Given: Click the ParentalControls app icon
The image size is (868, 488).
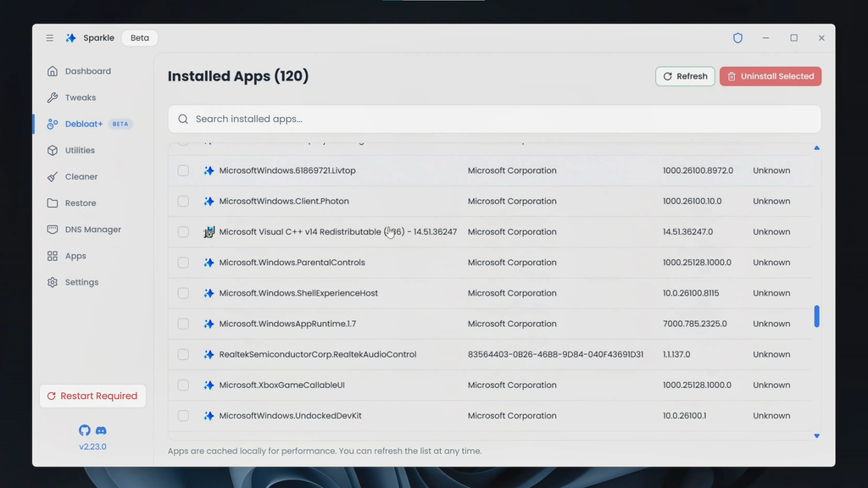Looking at the screenshot, I should [209, 263].
